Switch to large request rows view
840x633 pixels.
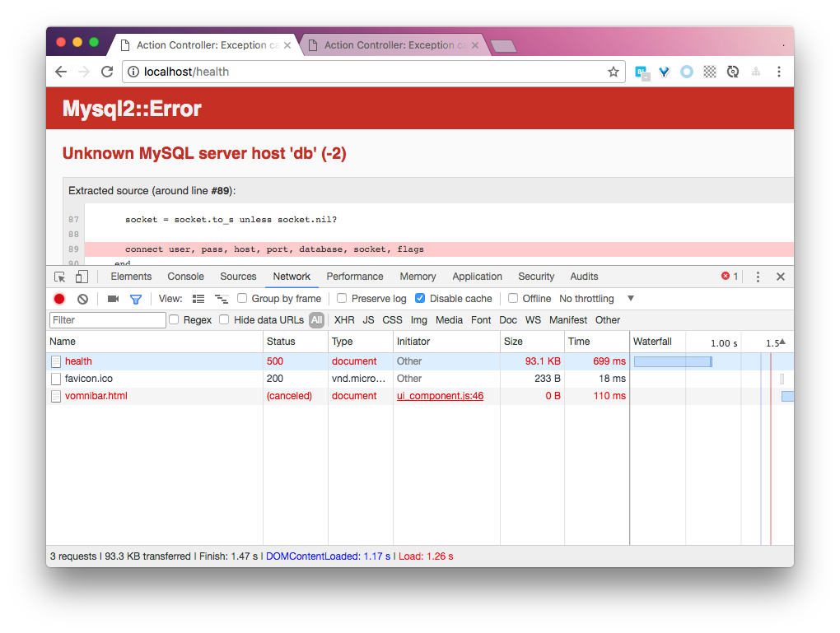point(198,299)
